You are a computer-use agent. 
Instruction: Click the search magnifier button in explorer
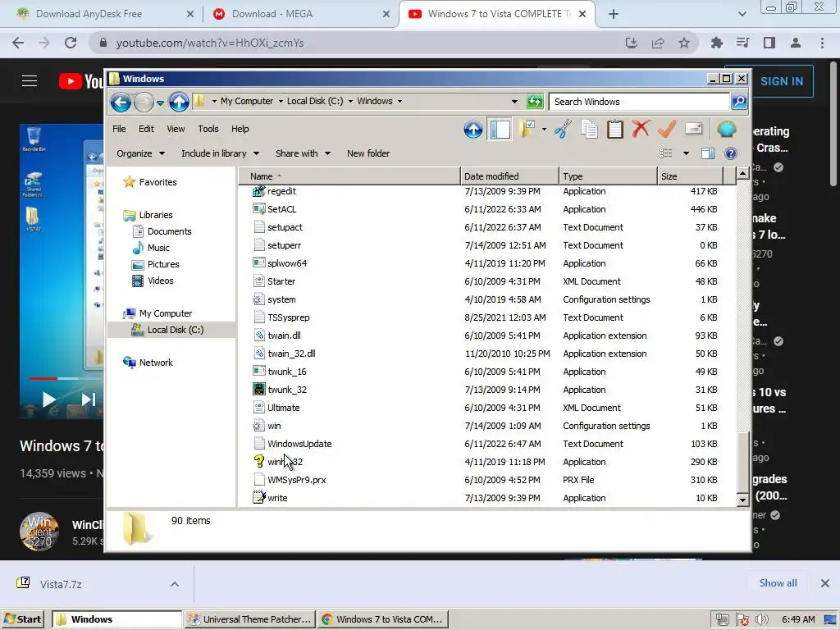coord(739,101)
